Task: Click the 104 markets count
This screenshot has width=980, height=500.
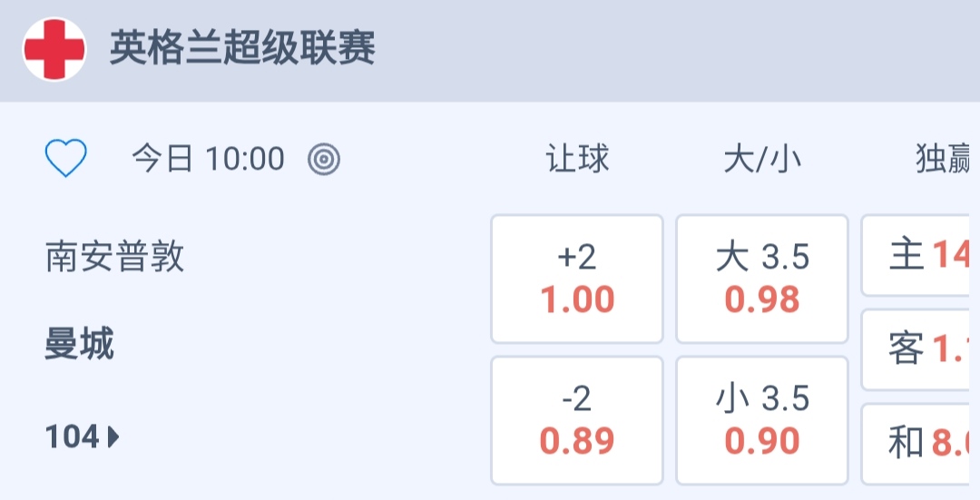Action: tap(72, 437)
